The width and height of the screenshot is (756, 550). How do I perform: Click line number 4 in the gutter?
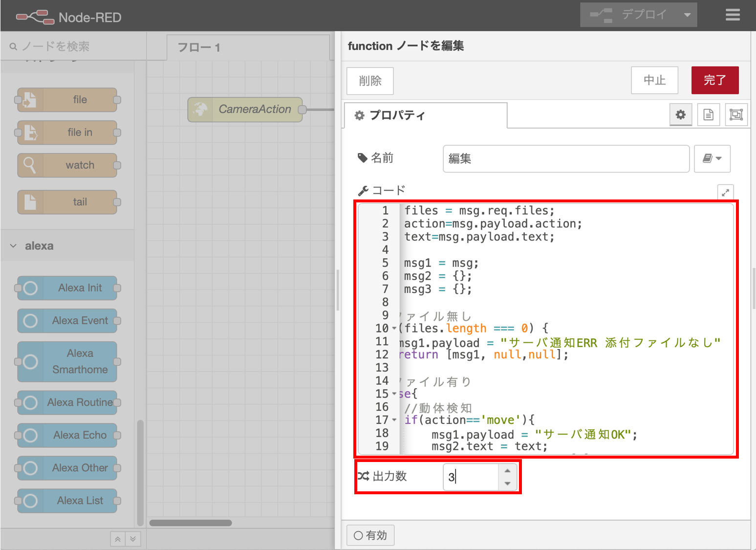[385, 250]
